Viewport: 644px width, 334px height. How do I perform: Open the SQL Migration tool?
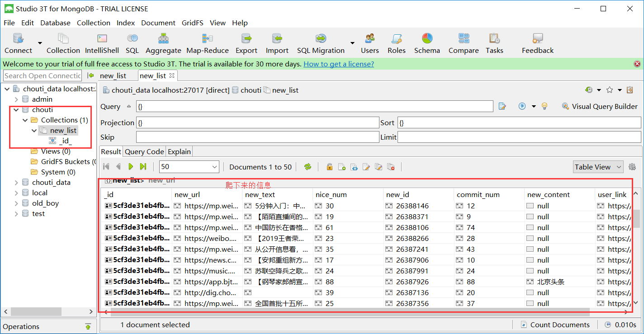[321, 43]
